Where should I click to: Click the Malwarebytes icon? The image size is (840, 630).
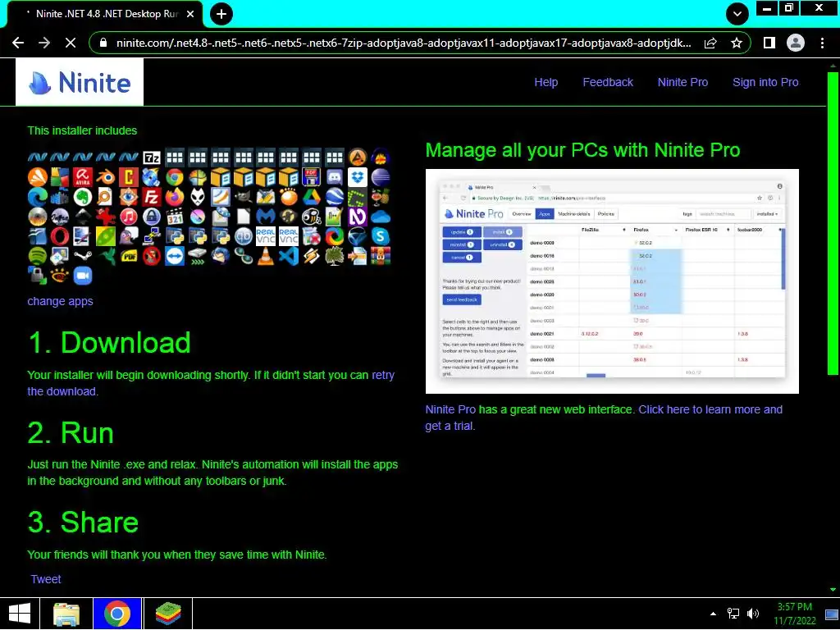click(x=267, y=217)
